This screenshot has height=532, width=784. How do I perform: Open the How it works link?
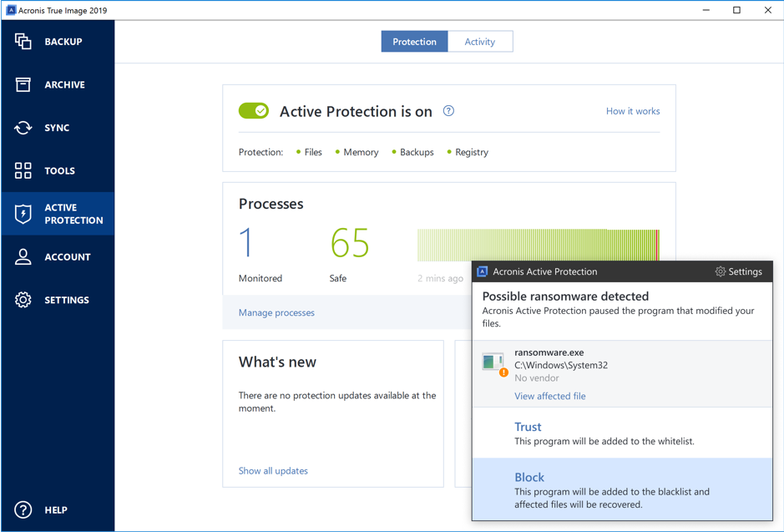tap(632, 111)
